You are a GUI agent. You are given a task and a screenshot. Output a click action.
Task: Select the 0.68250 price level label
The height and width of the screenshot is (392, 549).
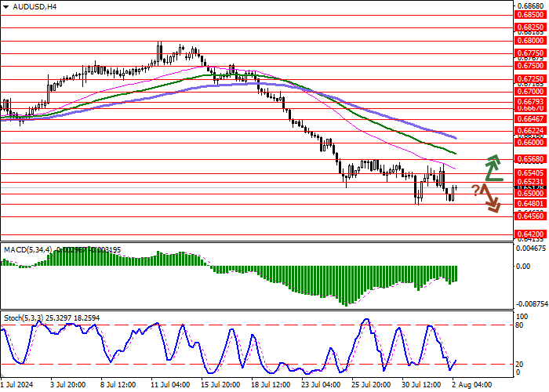click(x=530, y=27)
